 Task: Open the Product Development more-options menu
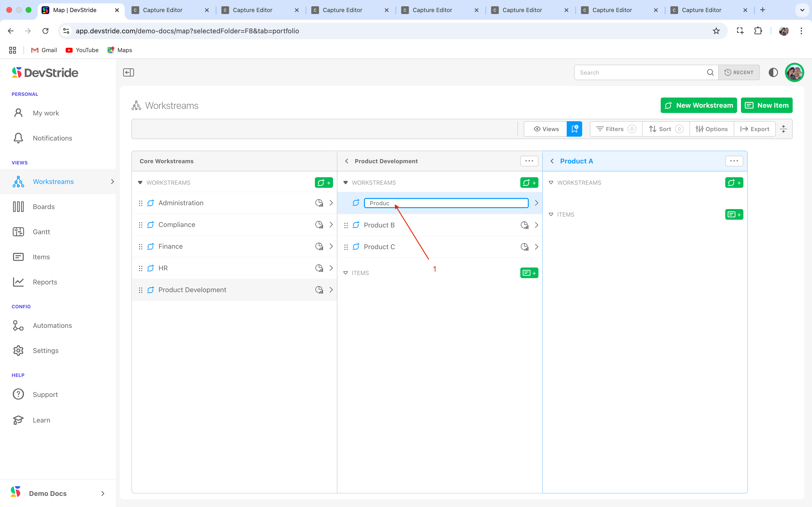tap(529, 161)
